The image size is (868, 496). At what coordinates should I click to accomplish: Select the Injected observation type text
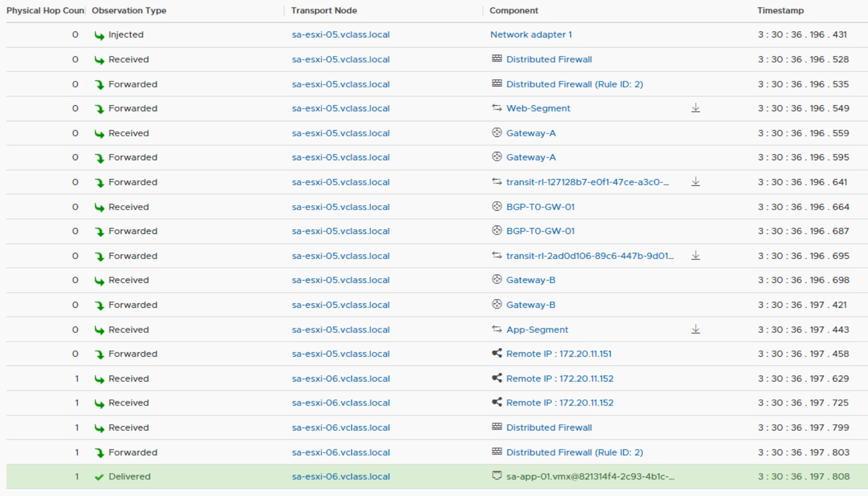coord(126,34)
